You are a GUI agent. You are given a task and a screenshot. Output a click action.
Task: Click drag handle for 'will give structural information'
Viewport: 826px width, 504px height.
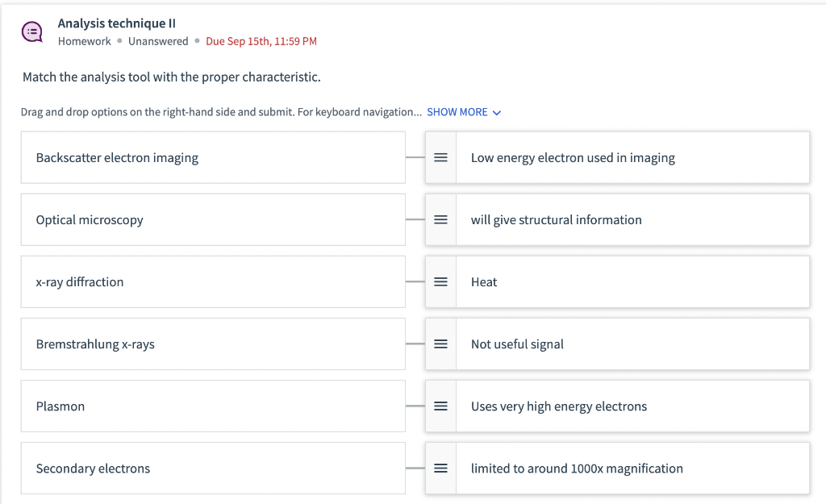440,220
